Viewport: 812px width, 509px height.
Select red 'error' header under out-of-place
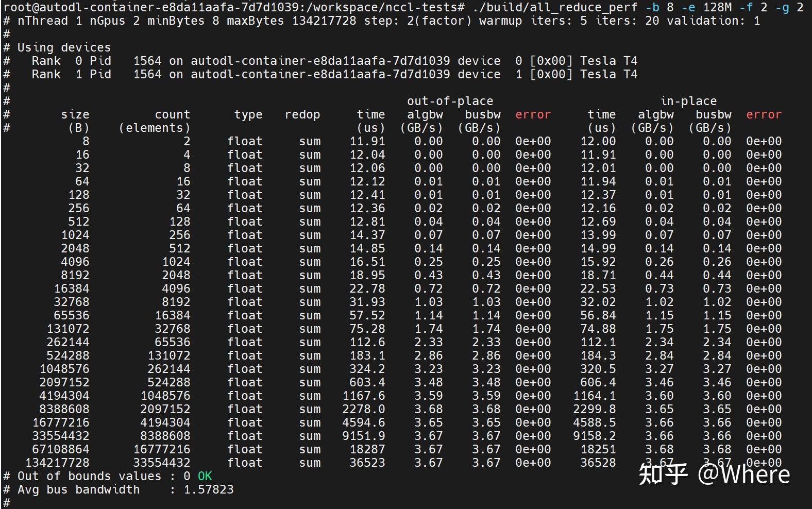[x=533, y=114]
